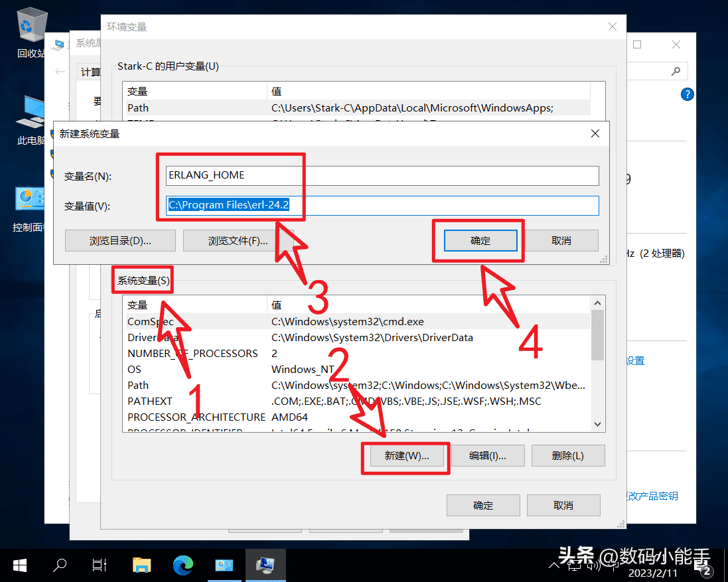This screenshot has height=582, width=728.
Task: Launch File Explorer from the taskbar
Action: coord(141,565)
